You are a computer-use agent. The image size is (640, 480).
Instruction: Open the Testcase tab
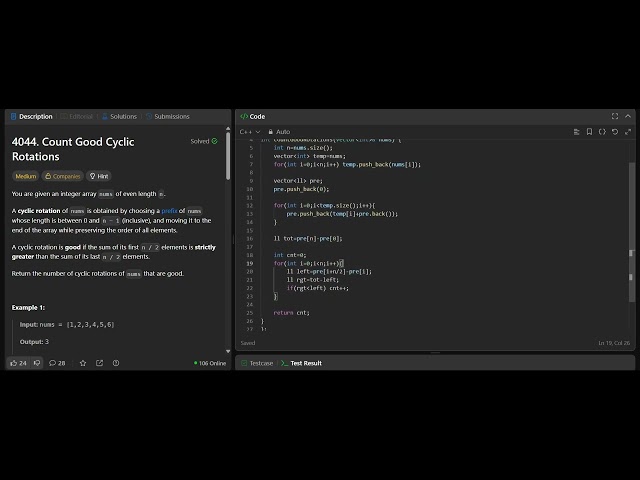click(x=257, y=363)
